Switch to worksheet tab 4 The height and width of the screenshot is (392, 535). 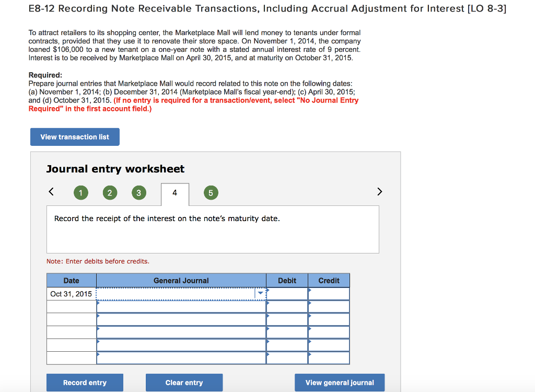pyautogui.click(x=175, y=192)
